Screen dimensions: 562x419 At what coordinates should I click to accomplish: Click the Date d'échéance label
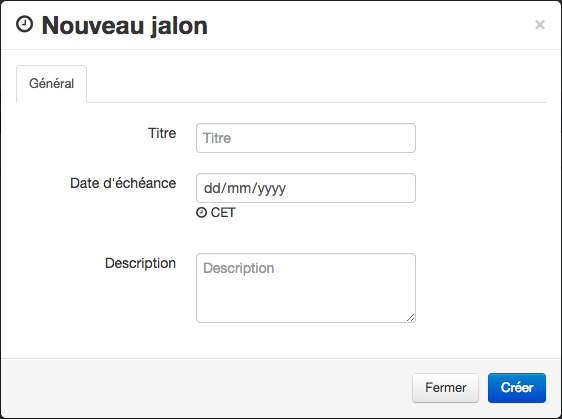pyautogui.click(x=123, y=183)
